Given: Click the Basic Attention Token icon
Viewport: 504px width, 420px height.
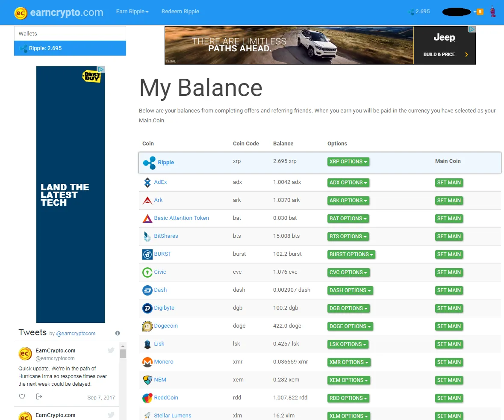Looking at the screenshot, I should pos(147,219).
